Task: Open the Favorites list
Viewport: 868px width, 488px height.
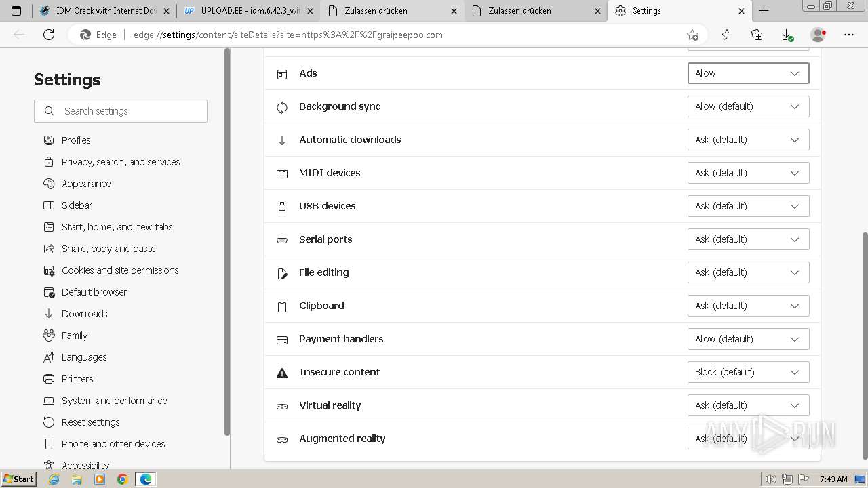Action: tap(727, 35)
